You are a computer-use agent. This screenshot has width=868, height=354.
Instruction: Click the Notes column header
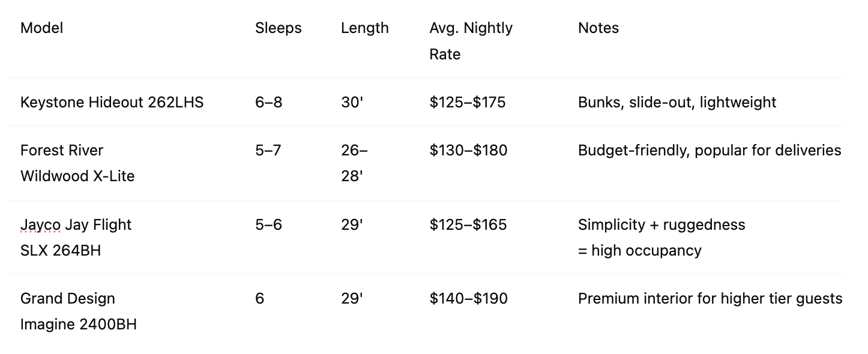[x=598, y=28]
